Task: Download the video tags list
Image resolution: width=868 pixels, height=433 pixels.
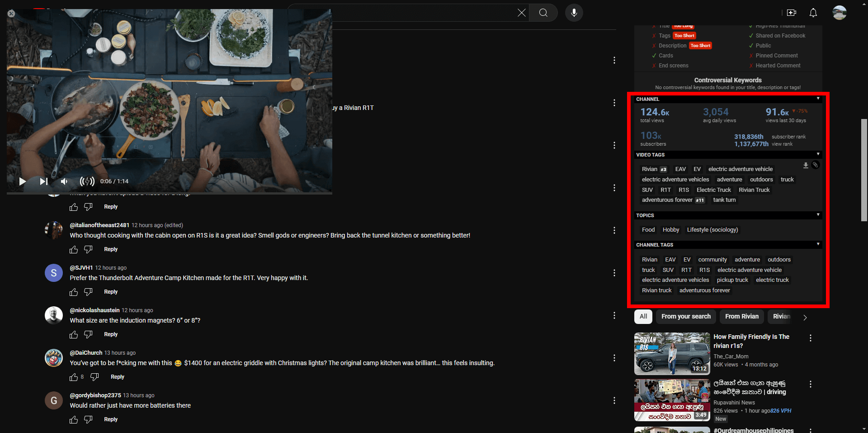Action: (x=806, y=166)
